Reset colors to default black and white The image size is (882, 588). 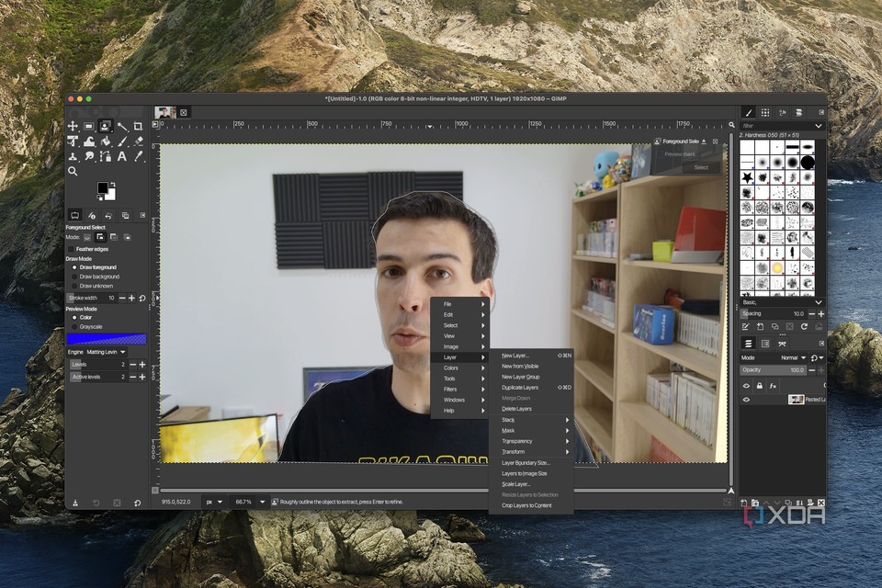(99, 198)
